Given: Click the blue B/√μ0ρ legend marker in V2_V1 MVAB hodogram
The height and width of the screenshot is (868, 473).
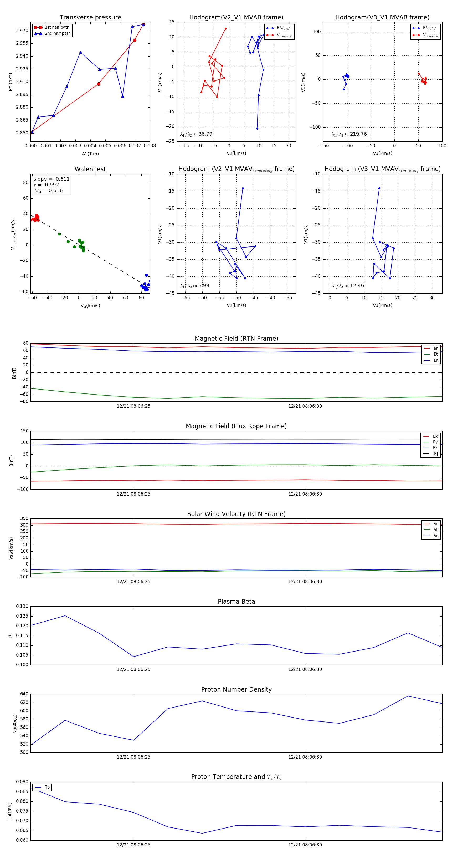Looking at the screenshot, I should click(x=270, y=28).
